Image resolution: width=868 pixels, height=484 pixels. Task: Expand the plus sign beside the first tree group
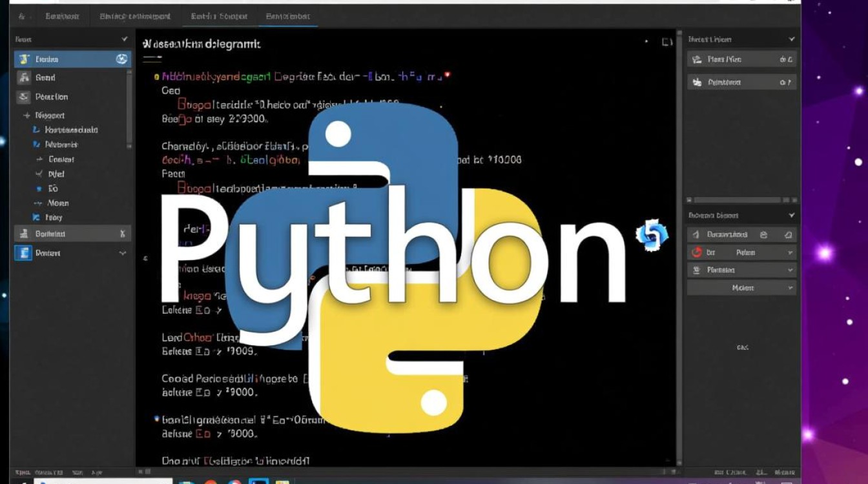click(26, 116)
